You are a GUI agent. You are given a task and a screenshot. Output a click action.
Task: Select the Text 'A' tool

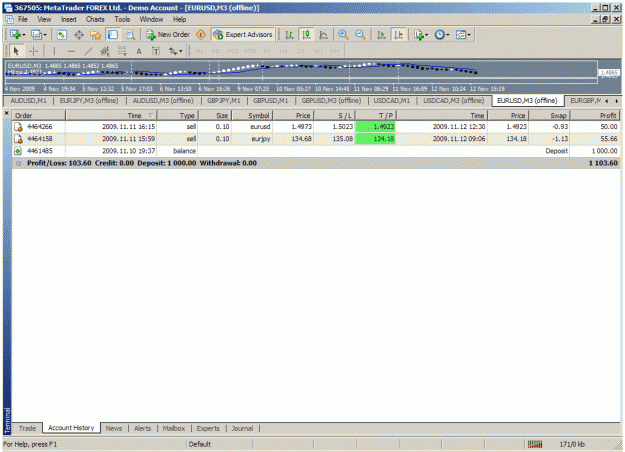point(139,51)
